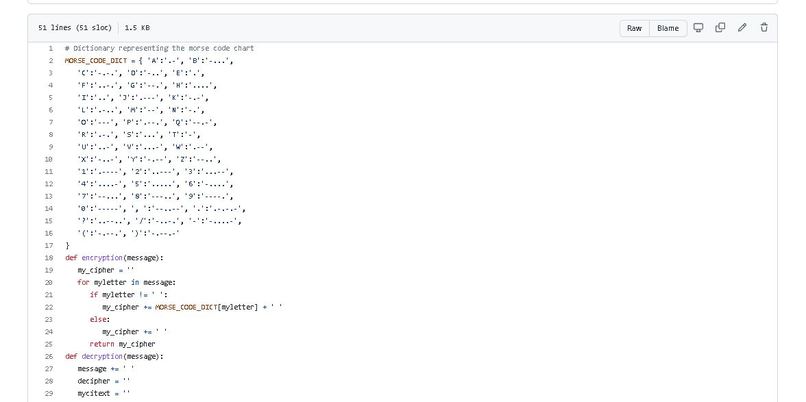Select line number 26
806x402 pixels.
point(49,357)
